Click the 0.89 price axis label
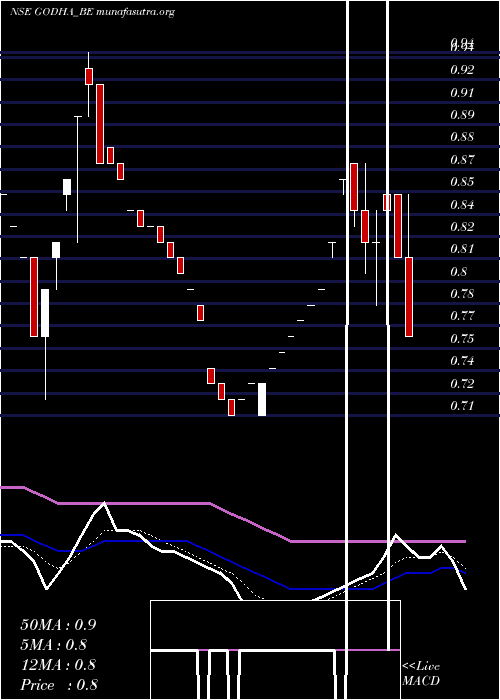 point(462,114)
